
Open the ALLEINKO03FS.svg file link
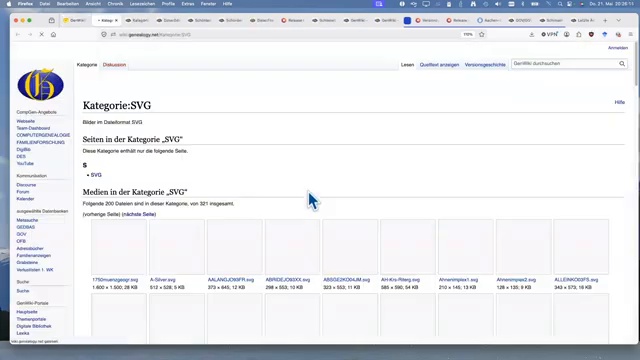(x=576, y=280)
